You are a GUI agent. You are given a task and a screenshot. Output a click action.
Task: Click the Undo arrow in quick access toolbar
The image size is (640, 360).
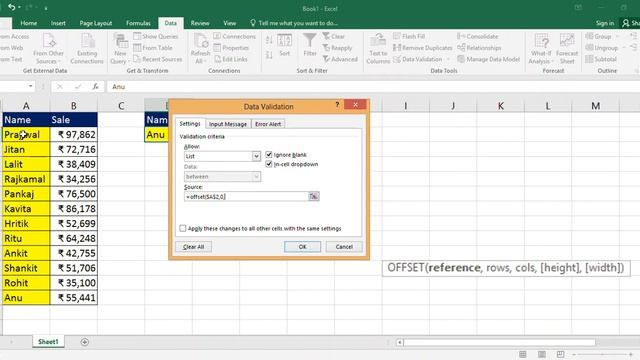pyautogui.click(x=11, y=7)
